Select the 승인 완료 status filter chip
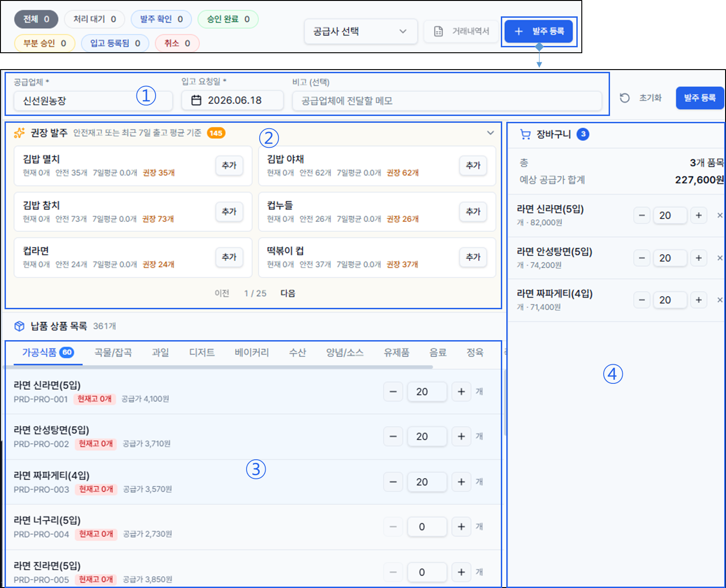The image size is (726, 588). point(228,19)
